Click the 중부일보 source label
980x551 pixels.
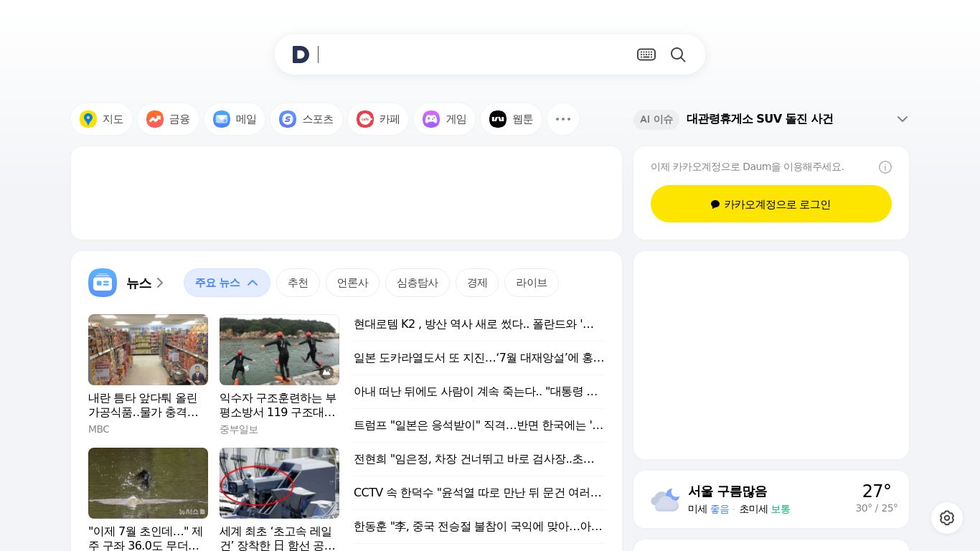point(239,429)
